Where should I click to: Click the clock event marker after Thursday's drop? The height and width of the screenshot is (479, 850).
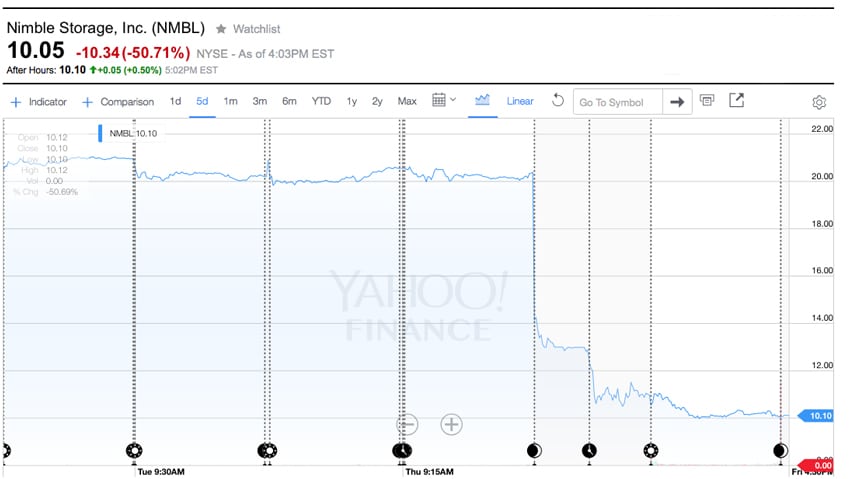tap(589, 450)
